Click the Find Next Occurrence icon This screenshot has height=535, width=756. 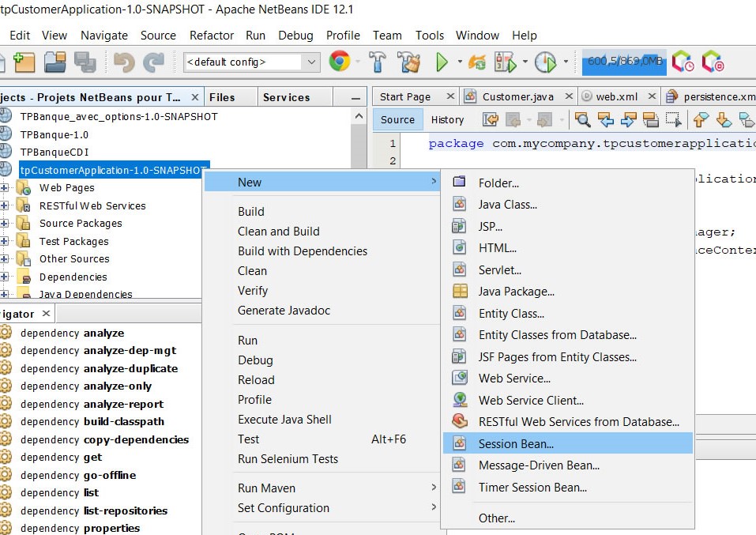(x=628, y=119)
